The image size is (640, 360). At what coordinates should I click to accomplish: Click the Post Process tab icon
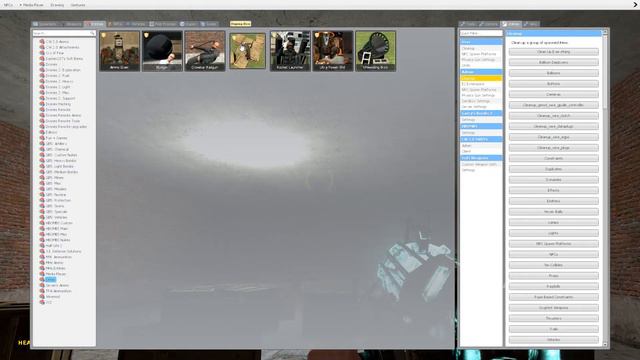point(151,24)
